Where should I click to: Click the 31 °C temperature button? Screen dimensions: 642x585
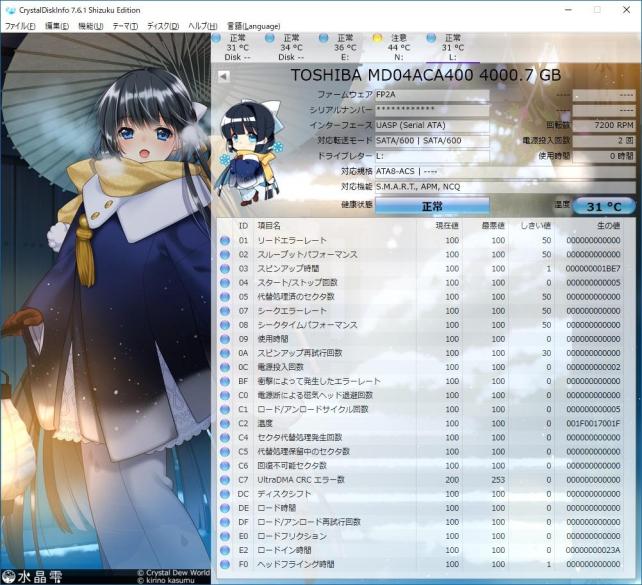(x=604, y=206)
